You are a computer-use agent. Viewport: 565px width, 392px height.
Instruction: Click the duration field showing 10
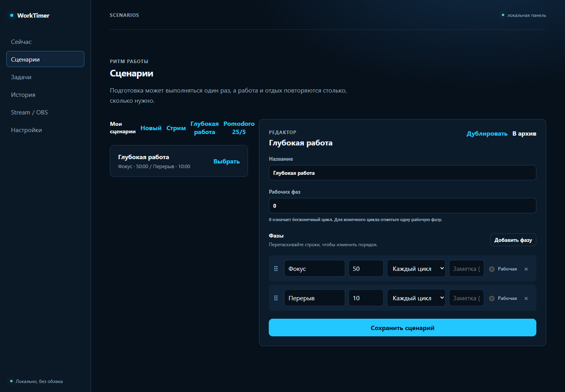(x=366, y=298)
